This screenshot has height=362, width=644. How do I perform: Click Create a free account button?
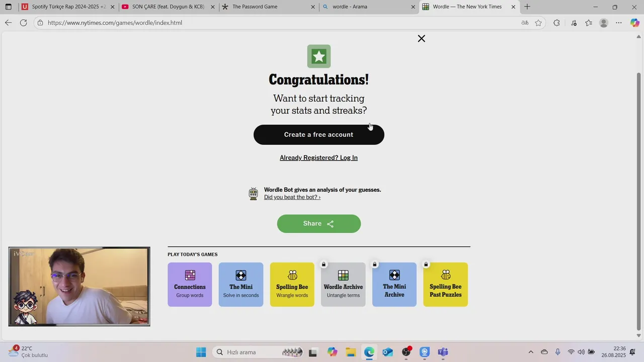tap(319, 135)
